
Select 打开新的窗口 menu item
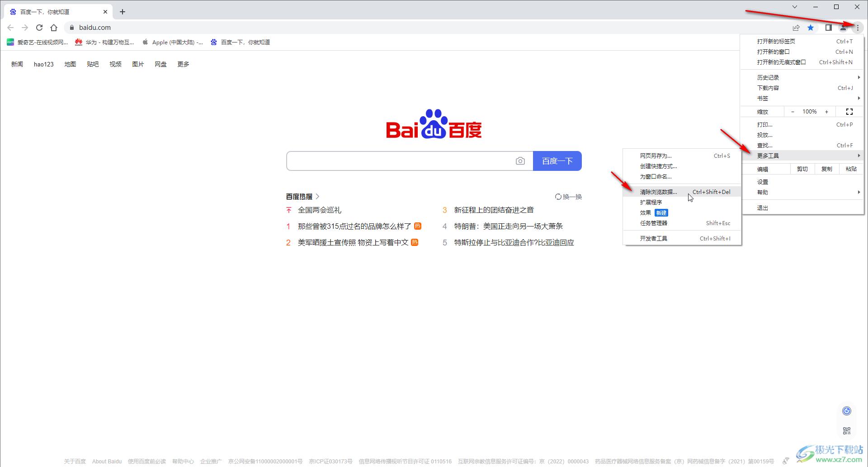click(802, 52)
